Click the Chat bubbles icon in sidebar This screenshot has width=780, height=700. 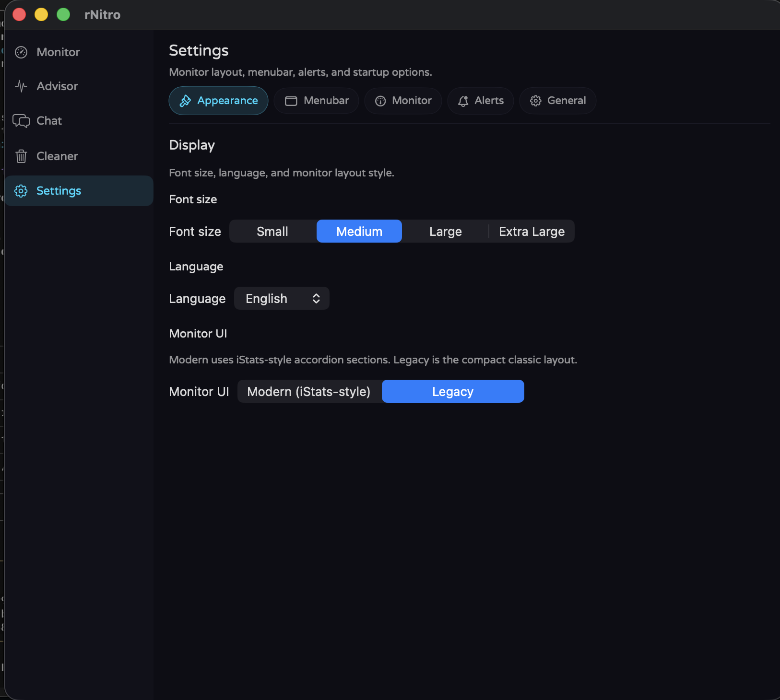(x=21, y=121)
